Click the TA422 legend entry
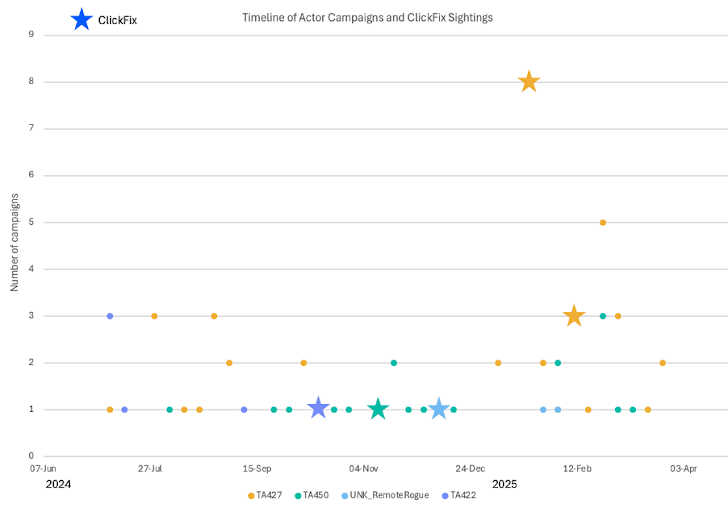728x508 pixels. pos(459,495)
